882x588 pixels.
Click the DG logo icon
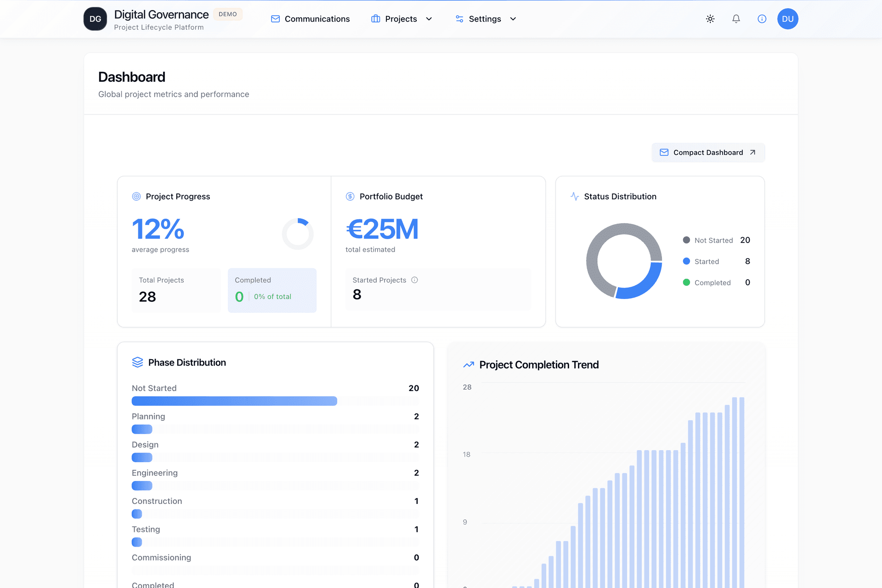pyautogui.click(x=95, y=19)
